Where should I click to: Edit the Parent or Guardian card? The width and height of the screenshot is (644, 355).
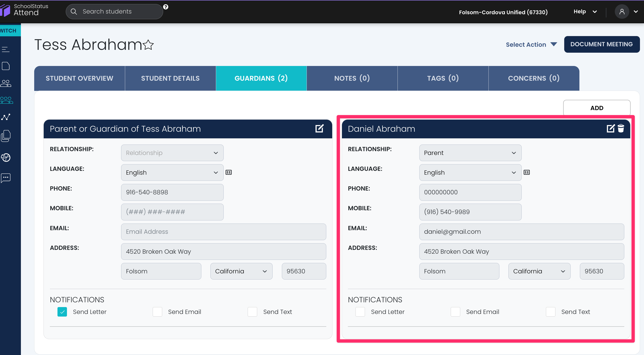[319, 128]
